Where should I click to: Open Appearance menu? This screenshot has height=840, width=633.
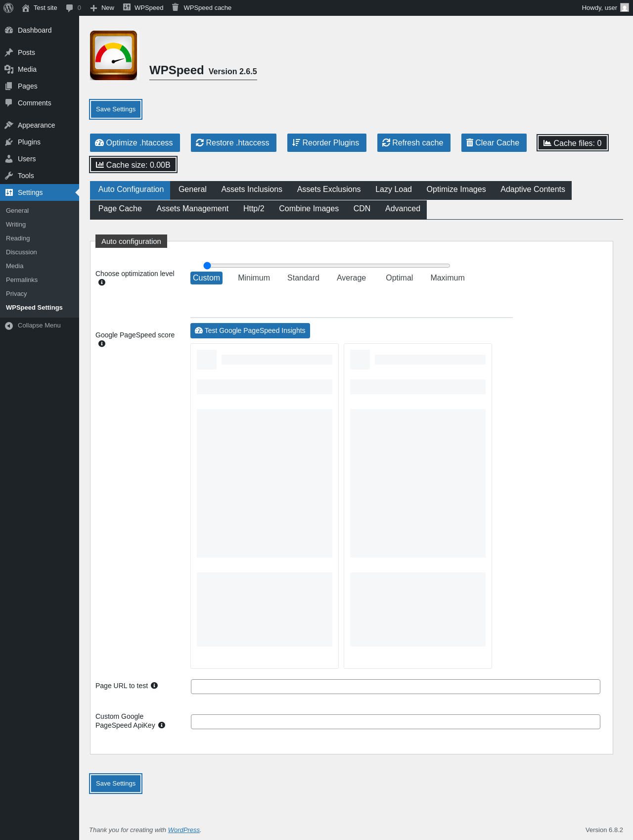coord(40,125)
